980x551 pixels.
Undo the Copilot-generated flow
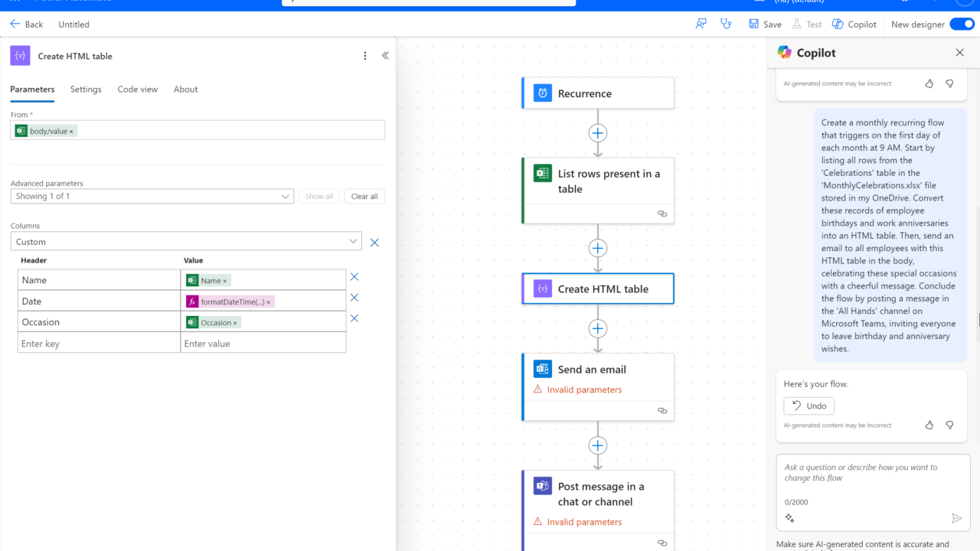click(809, 406)
